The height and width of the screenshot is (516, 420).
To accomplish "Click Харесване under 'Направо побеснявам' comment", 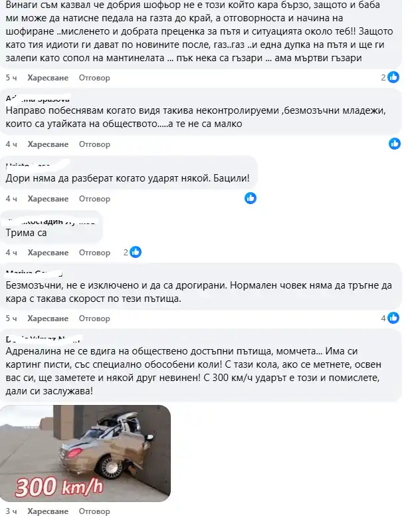I will [x=48, y=144].
